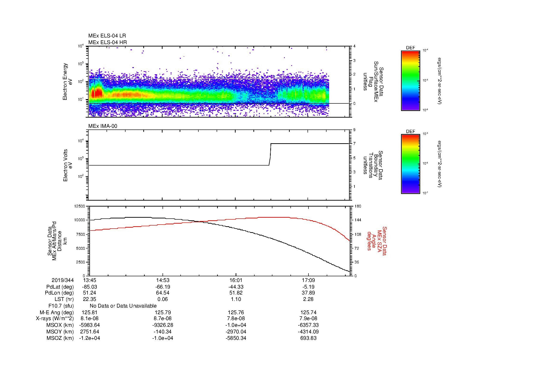The height and width of the screenshot is (392, 555).
Task: Click the red 'MEx SZA Angle degrees' axis label
Action: click(377, 241)
